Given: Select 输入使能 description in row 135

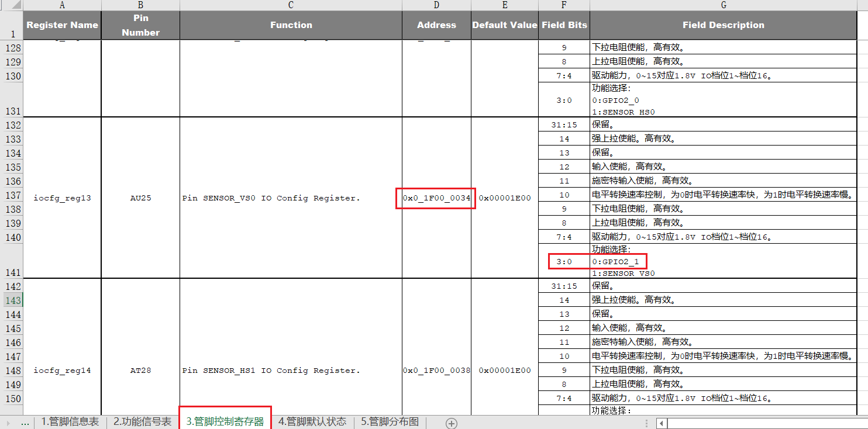Looking at the screenshot, I should 724,167.
